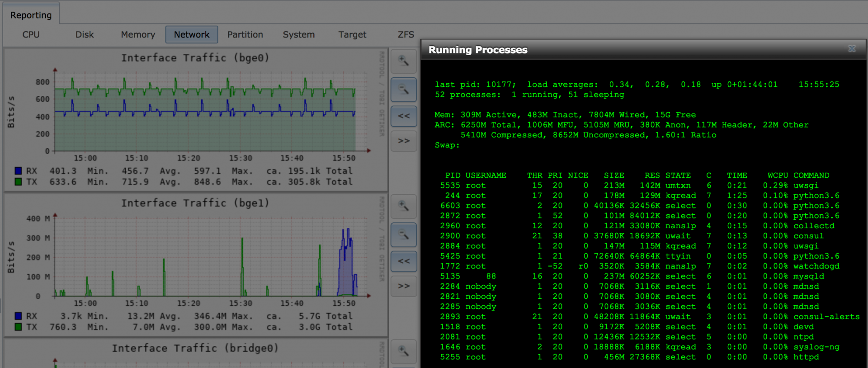Click the green TX swatch in bge0 legend

[x=18, y=182]
